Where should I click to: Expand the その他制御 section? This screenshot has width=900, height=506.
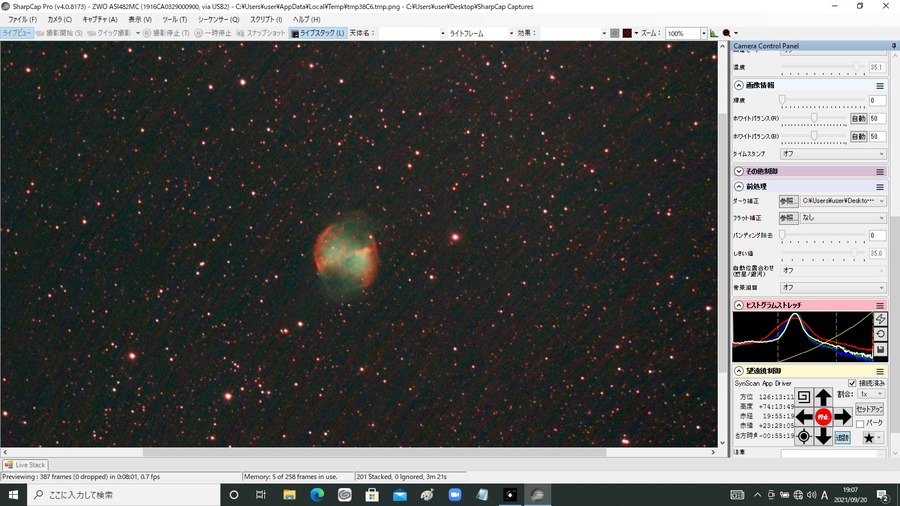[x=739, y=171]
